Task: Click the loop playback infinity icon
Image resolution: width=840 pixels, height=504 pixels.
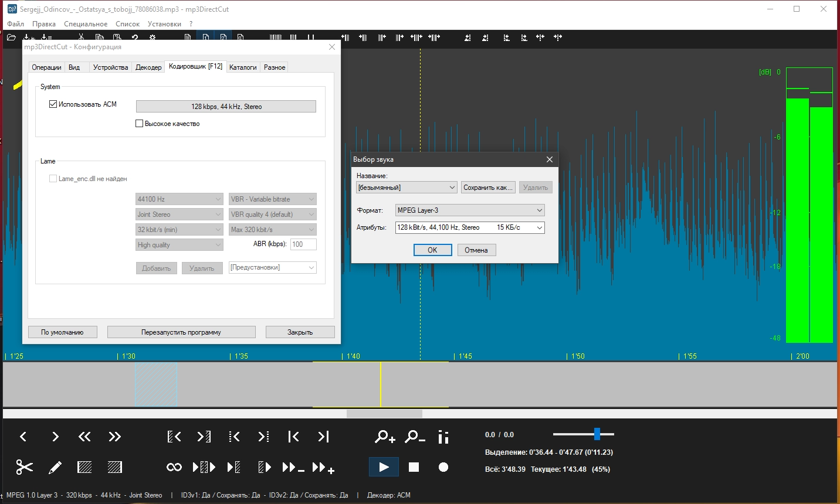Action: coord(174,467)
